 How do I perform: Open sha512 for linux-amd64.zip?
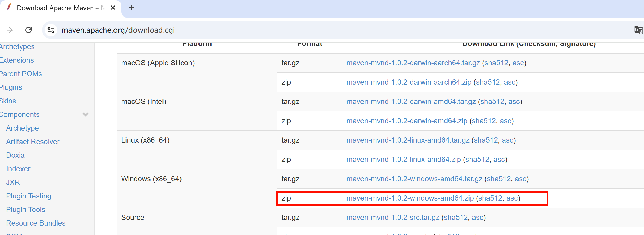pos(477,160)
